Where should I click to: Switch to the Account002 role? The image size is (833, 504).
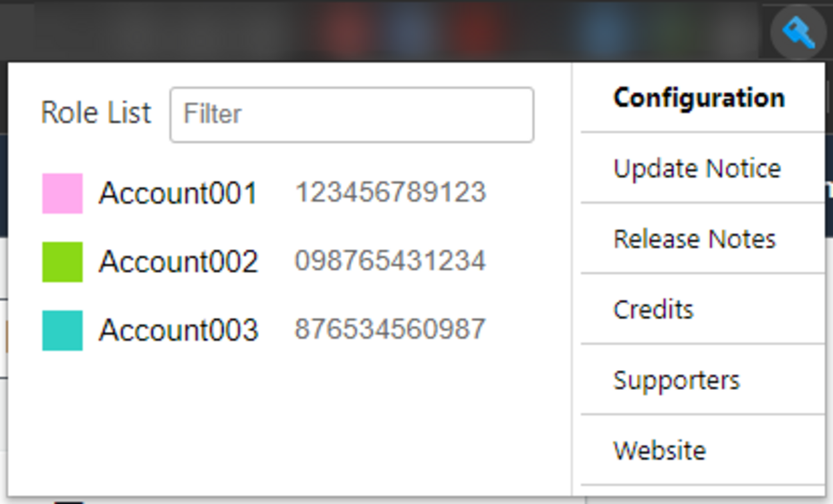[x=177, y=262]
